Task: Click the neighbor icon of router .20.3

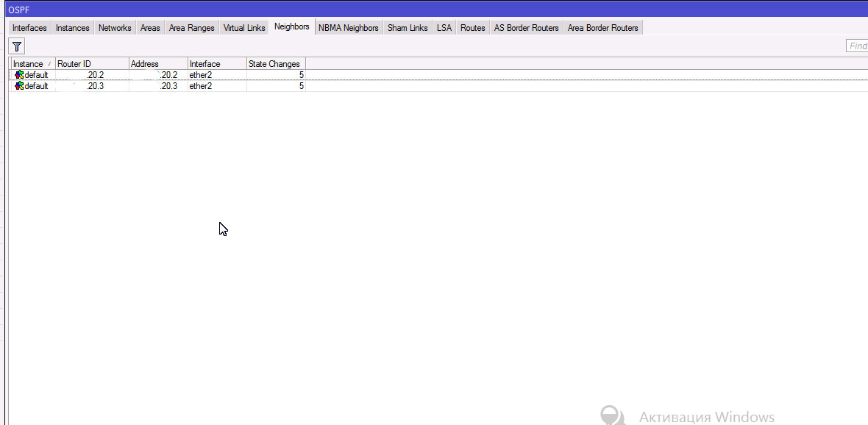Action: click(x=19, y=86)
